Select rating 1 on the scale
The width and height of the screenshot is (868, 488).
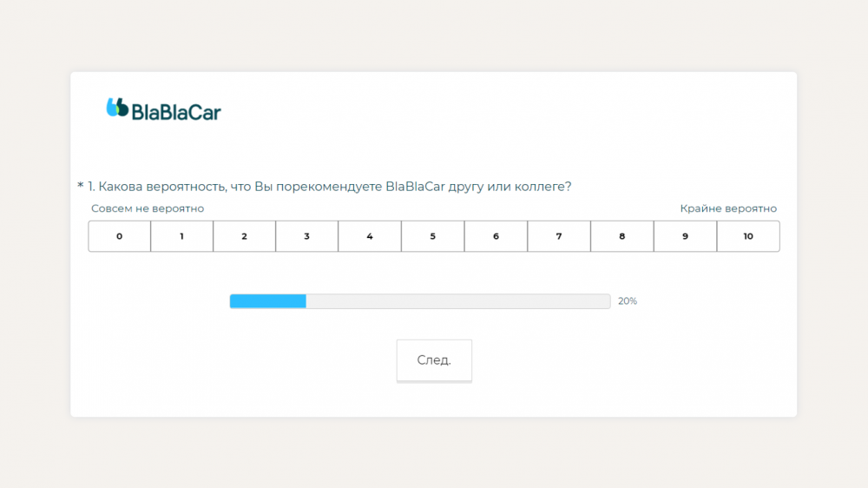pyautogui.click(x=182, y=236)
